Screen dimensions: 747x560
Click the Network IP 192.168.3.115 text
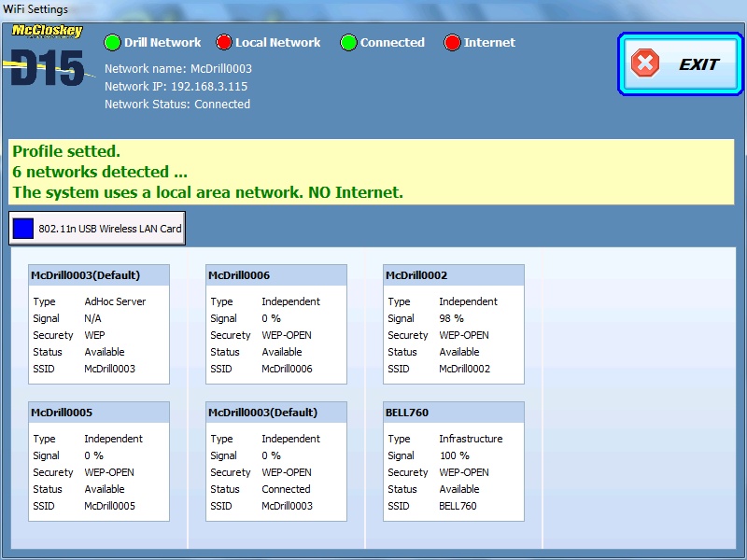point(176,87)
